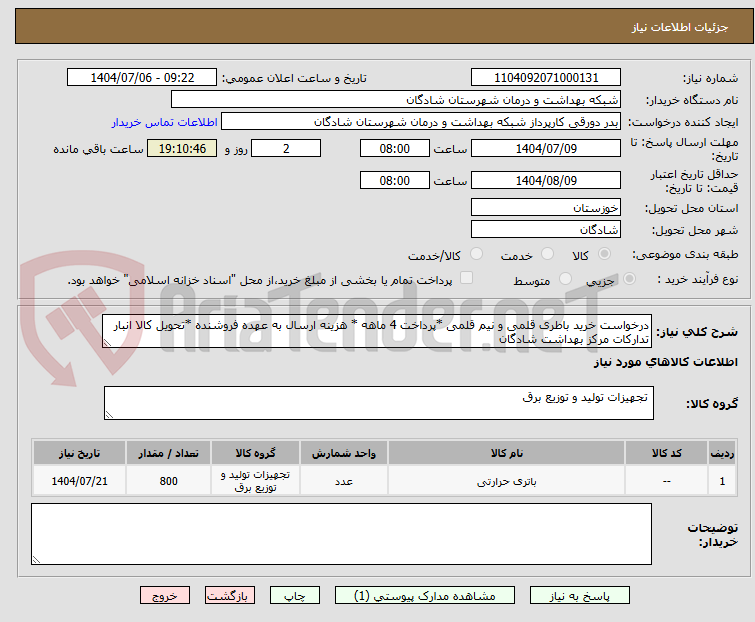Click the 'توضیحات خریدار' notes text area
Screen dimensions: 755x622
341,533
